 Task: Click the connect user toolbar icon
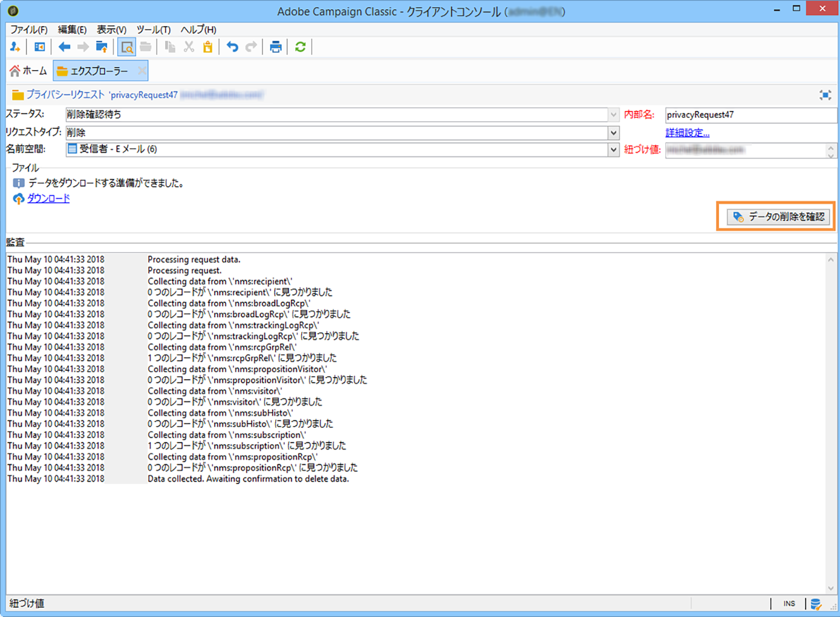15,47
